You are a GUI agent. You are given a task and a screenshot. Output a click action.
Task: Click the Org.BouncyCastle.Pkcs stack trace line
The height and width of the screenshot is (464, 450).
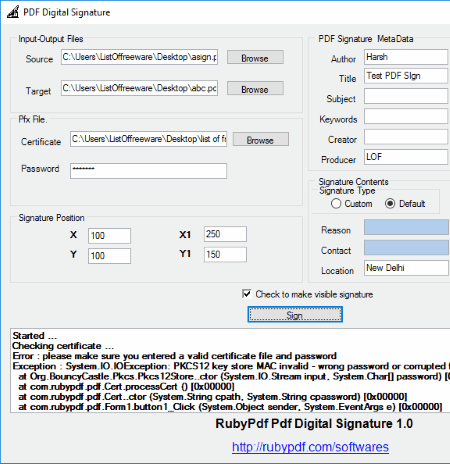point(233,377)
